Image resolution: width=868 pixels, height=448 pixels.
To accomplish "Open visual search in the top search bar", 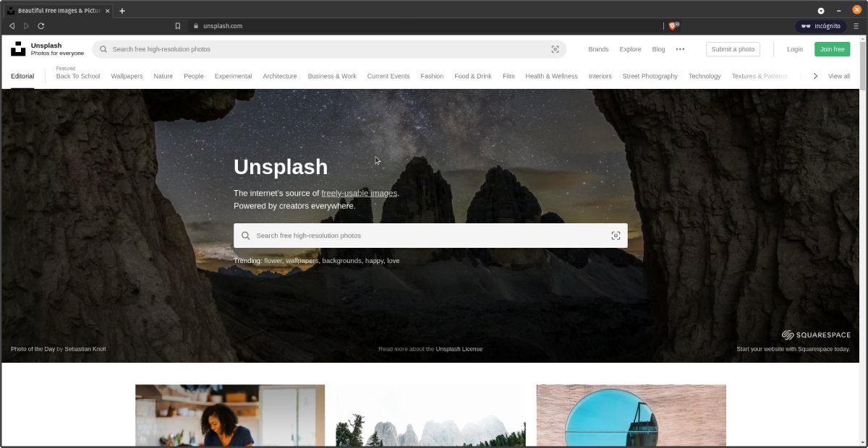I will point(555,49).
